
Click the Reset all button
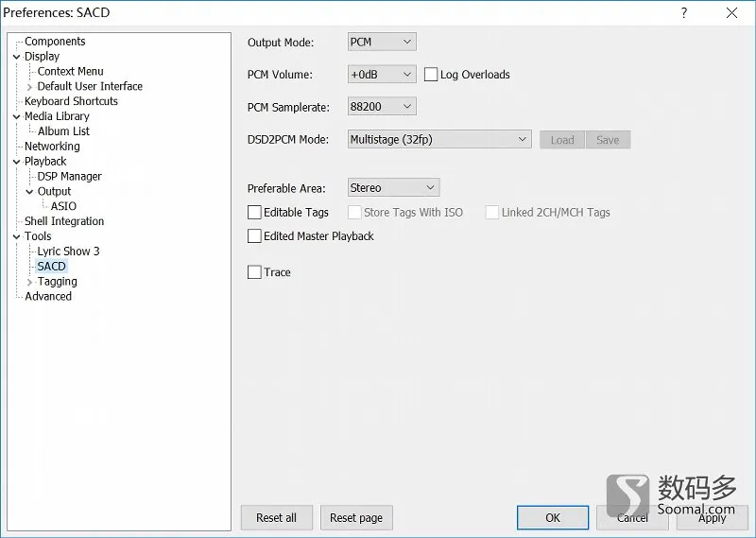pyautogui.click(x=276, y=518)
